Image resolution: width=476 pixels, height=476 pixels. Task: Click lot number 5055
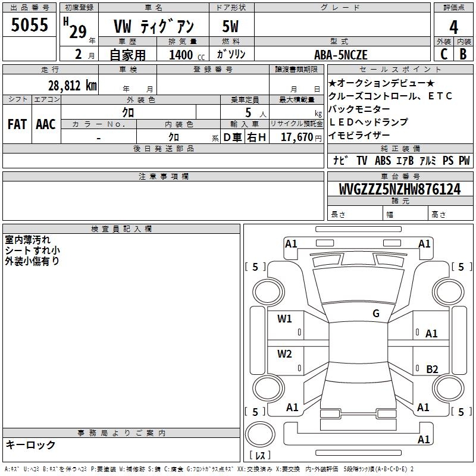click(x=29, y=26)
